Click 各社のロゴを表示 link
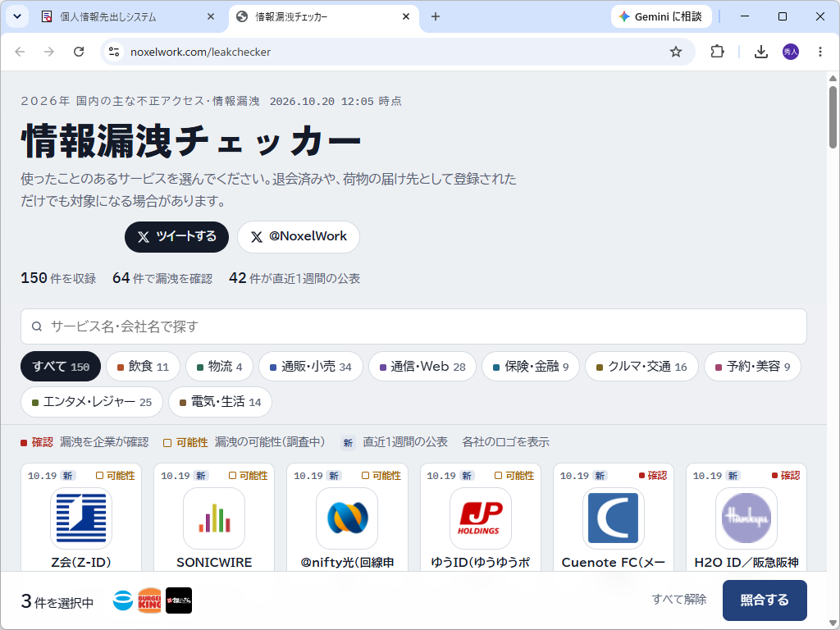 tap(505, 442)
